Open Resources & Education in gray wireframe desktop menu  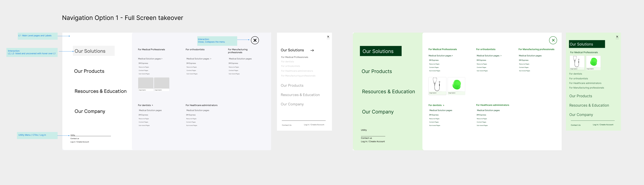pos(100,91)
